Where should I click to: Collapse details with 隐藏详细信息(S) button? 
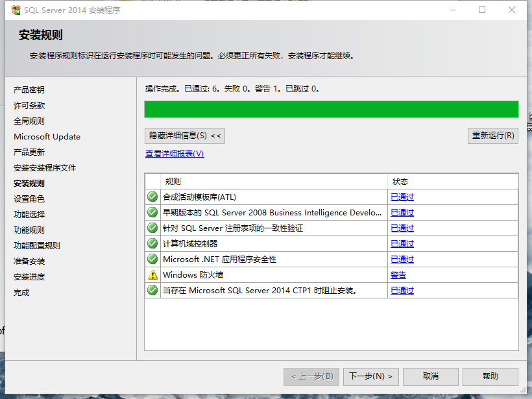click(x=184, y=136)
